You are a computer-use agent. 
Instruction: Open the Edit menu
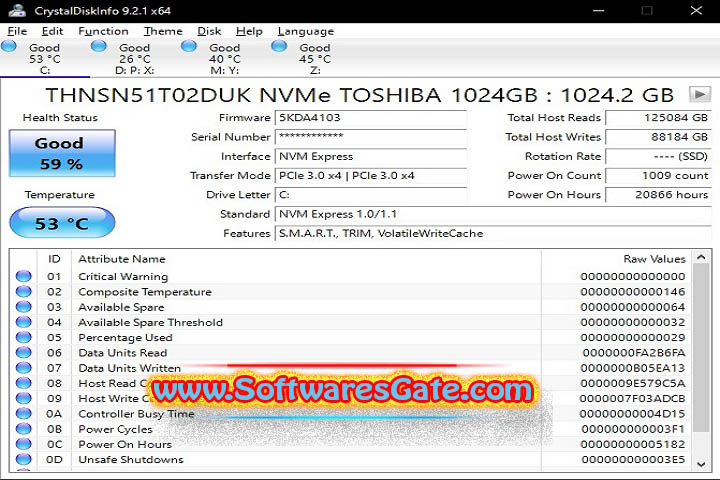[52, 31]
